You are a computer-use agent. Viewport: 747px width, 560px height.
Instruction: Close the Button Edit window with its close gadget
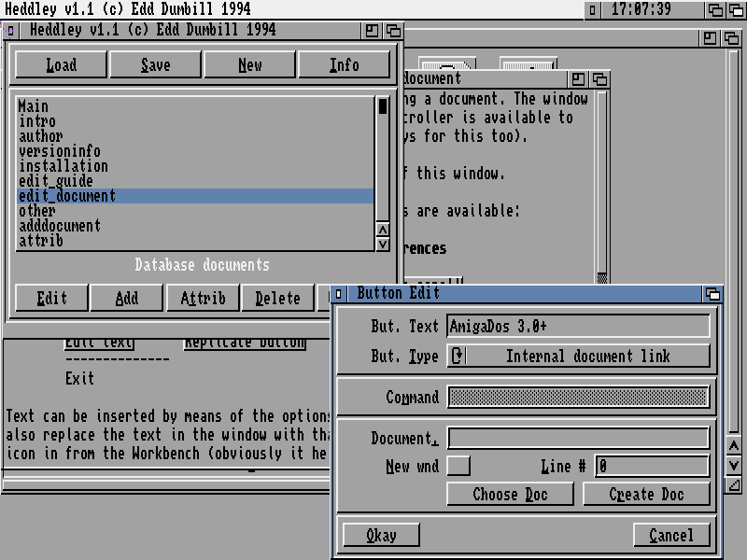[x=339, y=293]
